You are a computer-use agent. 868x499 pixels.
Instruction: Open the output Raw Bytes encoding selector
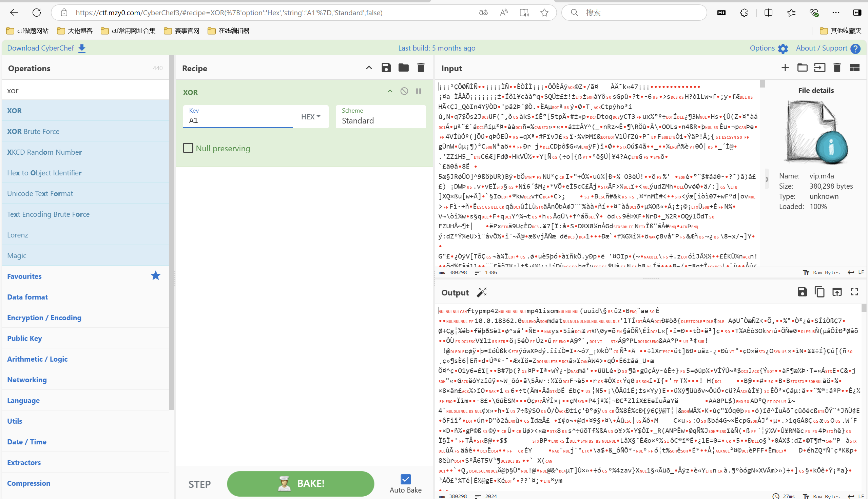[x=822, y=496]
